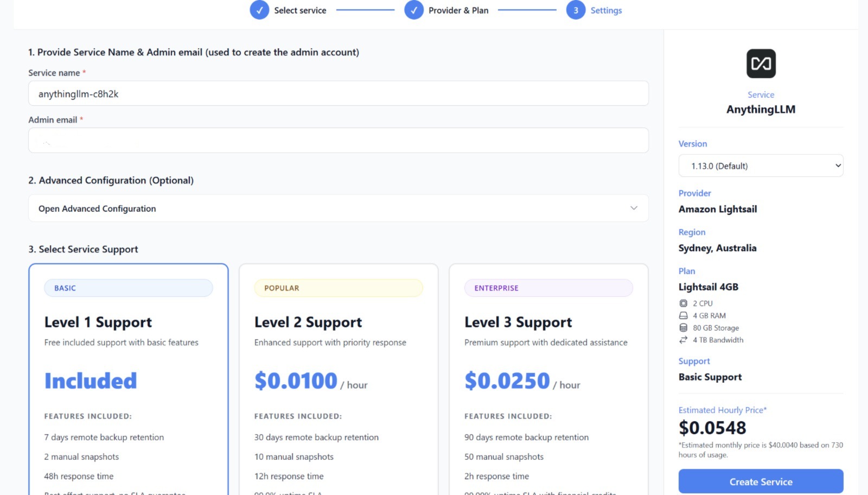Viewport: 868px width, 495px height.
Task: Click the 2h response time feature
Action: click(496, 477)
